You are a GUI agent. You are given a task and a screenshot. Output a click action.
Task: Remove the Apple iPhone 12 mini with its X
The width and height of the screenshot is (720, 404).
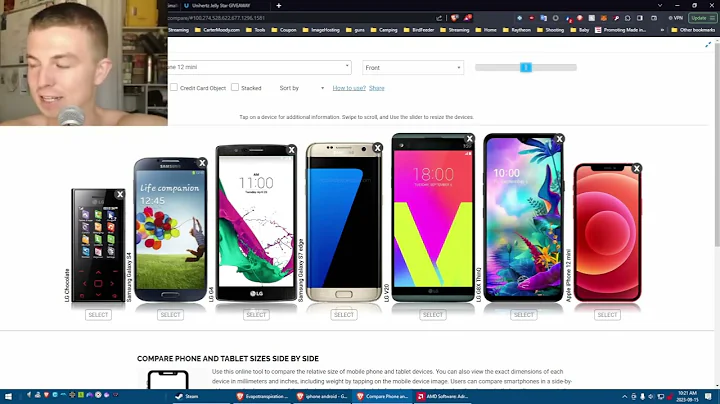636,168
